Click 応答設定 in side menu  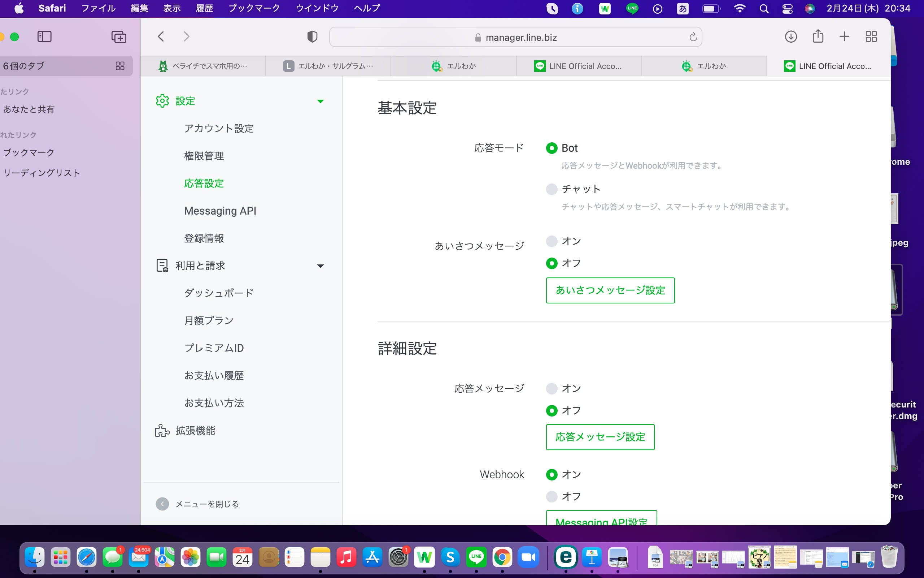pyautogui.click(x=204, y=184)
